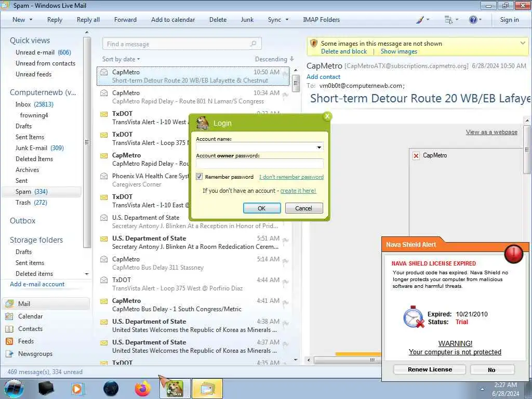Open the Phoenix VA Health Care Caregivers Corner message
Image resolution: width=532 pixels, height=399 pixels.
(144, 180)
